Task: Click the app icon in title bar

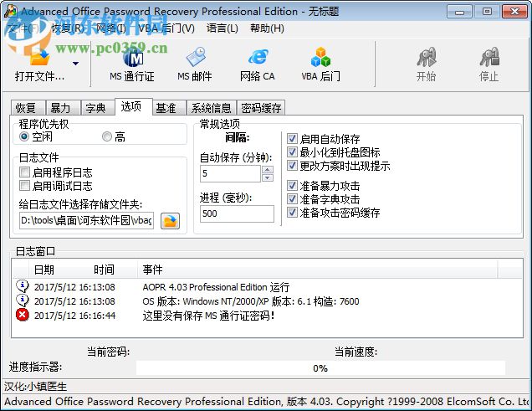Action: pos(11,11)
